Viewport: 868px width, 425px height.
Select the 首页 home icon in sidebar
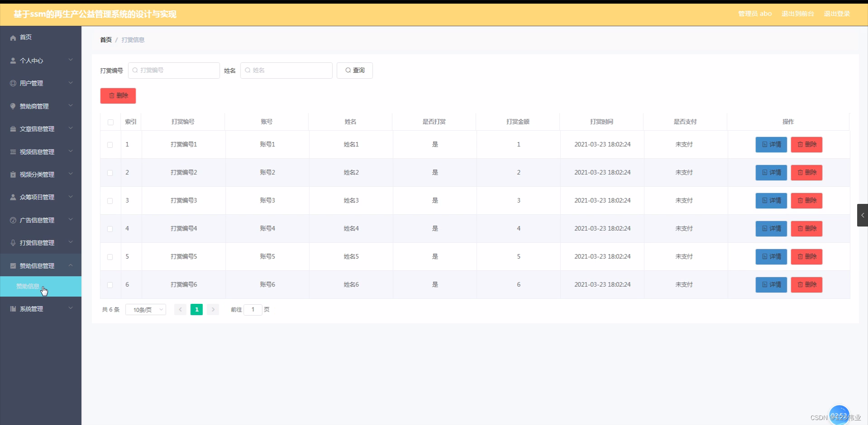point(13,38)
